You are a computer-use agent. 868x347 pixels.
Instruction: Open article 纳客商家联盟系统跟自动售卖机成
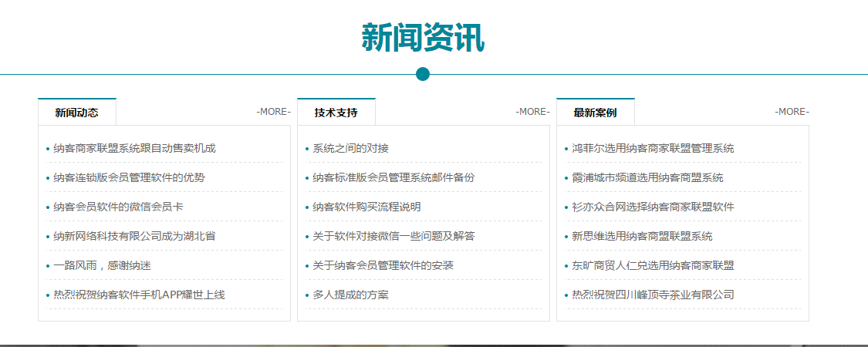pos(134,148)
